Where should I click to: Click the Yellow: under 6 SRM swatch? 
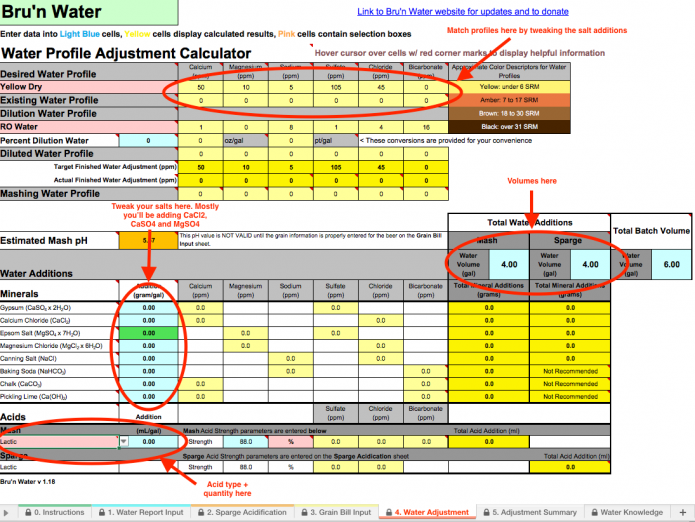pos(509,87)
